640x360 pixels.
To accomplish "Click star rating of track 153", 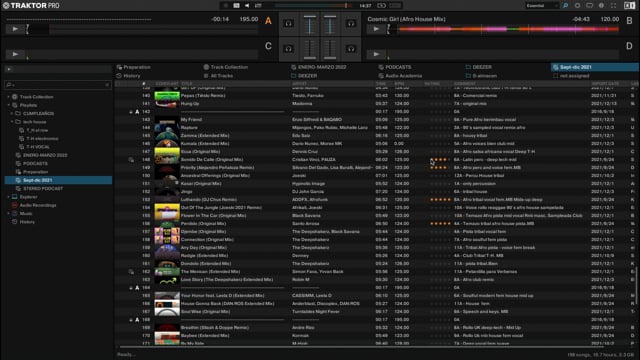I will [x=440, y=200].
